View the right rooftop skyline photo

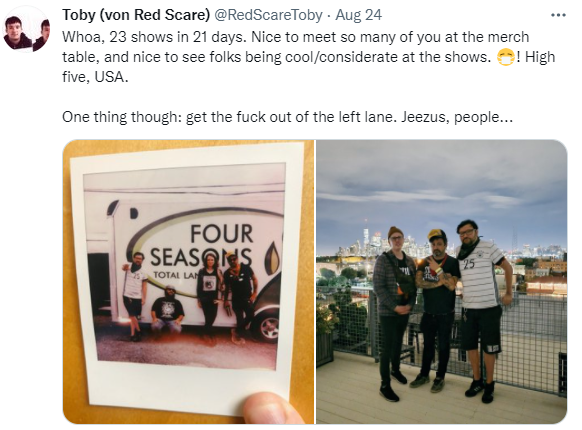pos(441,282)
